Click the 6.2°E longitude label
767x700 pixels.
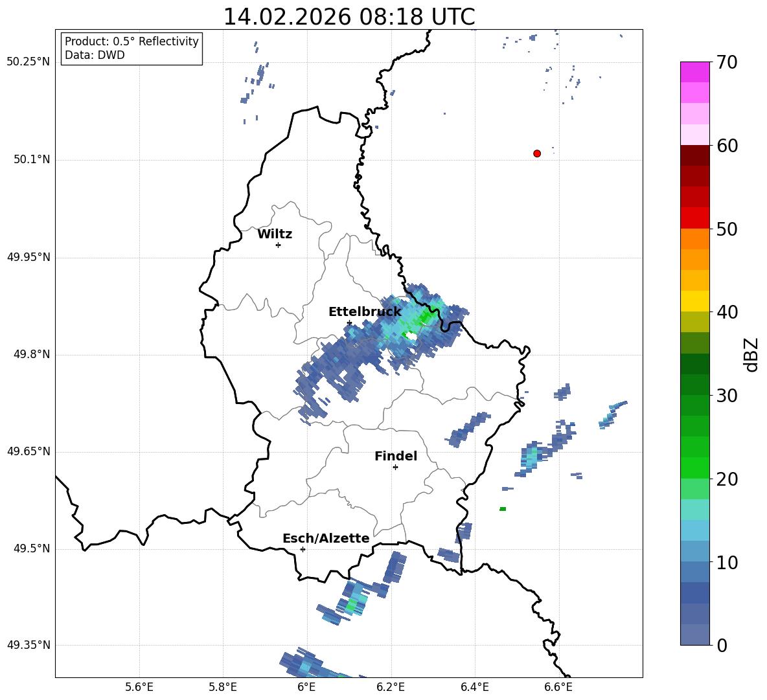pyautogui.click(x=391, y=687)
